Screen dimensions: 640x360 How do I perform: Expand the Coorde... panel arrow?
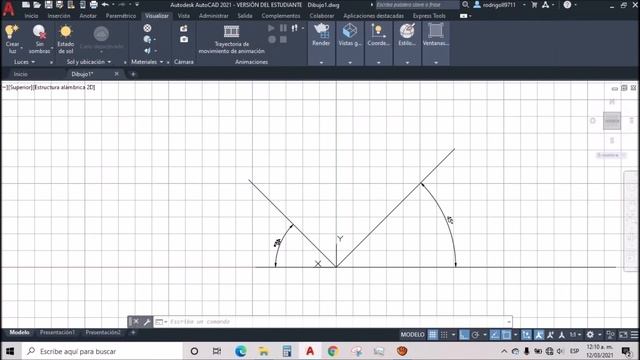coord(378,62)
